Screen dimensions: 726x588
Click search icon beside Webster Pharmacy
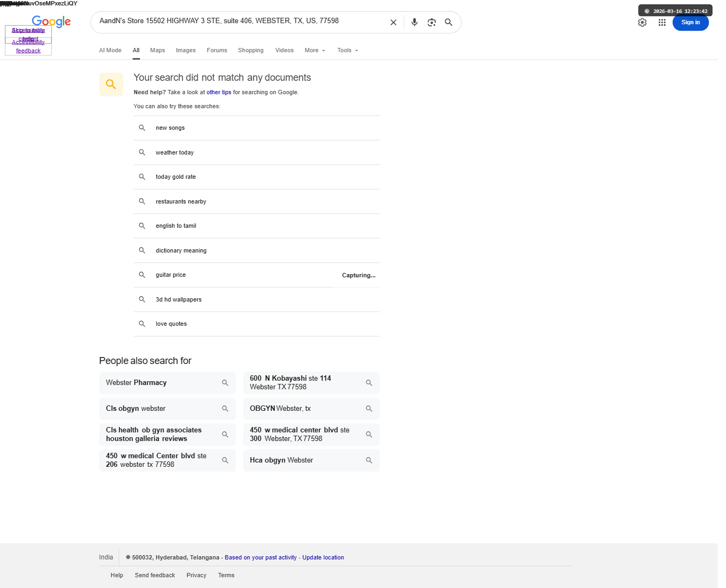[225, 383]
